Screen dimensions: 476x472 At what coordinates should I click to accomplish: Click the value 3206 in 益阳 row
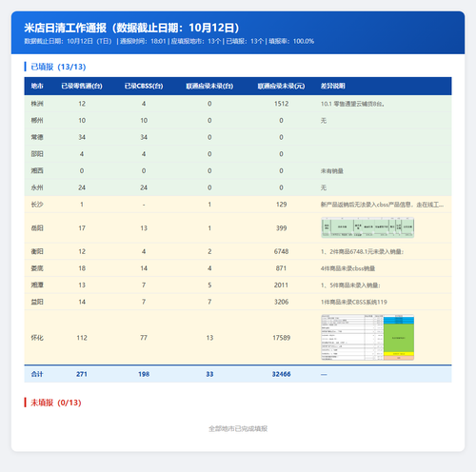pos(281,302)
